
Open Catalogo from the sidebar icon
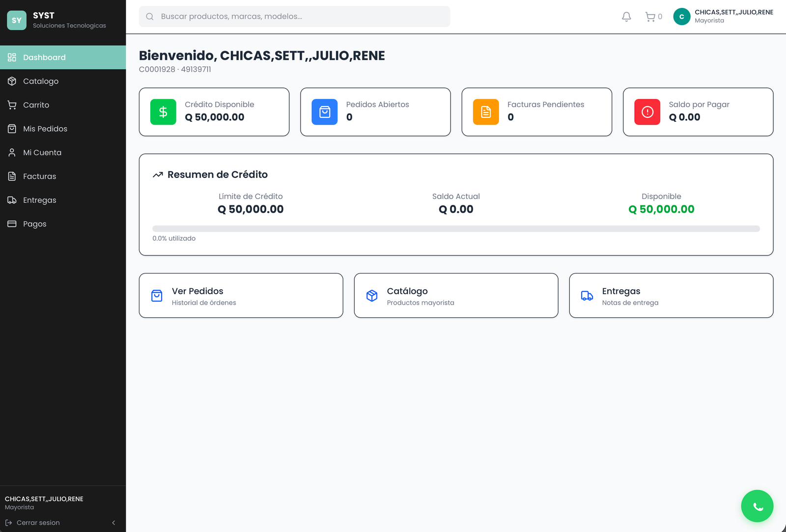(12, 81)
